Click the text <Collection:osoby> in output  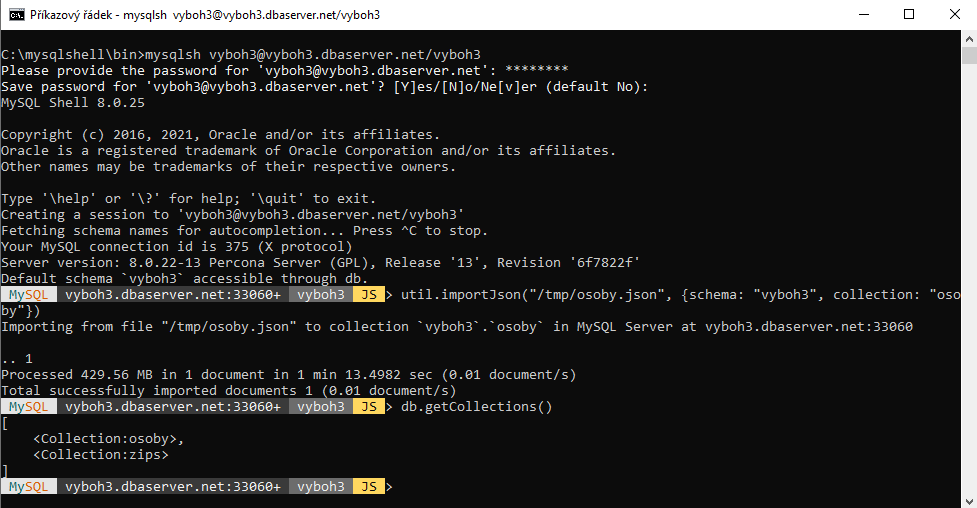pos(105,439)
